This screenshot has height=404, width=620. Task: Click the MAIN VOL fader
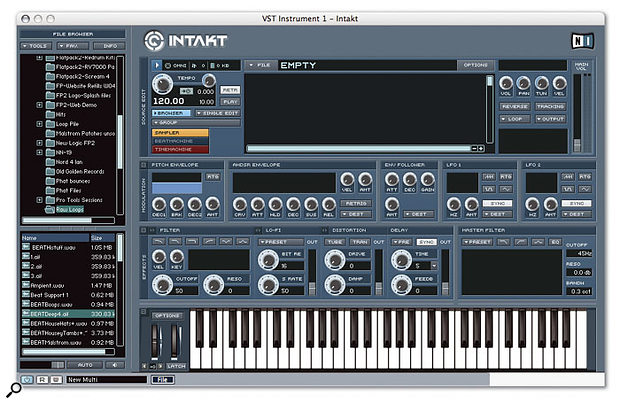pos(577,145)
